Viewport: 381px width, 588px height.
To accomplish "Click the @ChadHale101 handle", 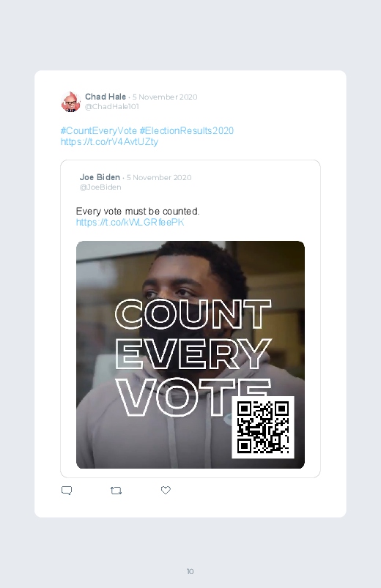I will [x=112, y=106].
